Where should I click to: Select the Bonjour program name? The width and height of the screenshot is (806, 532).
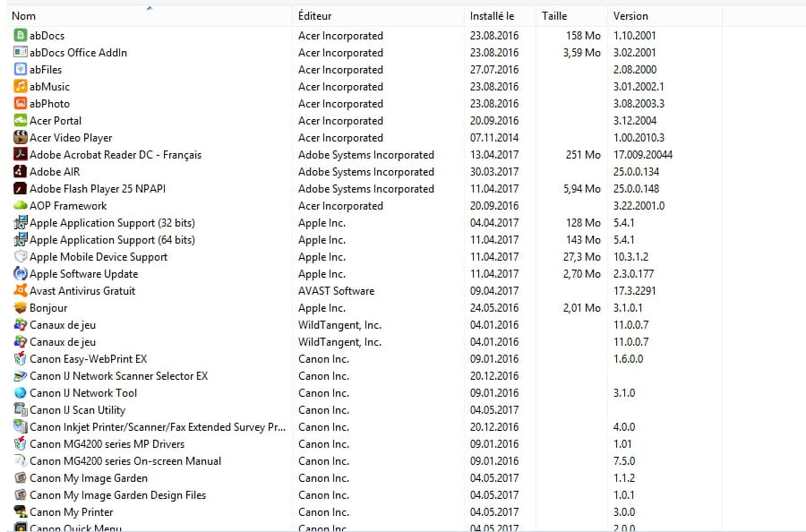coord(48,308)
